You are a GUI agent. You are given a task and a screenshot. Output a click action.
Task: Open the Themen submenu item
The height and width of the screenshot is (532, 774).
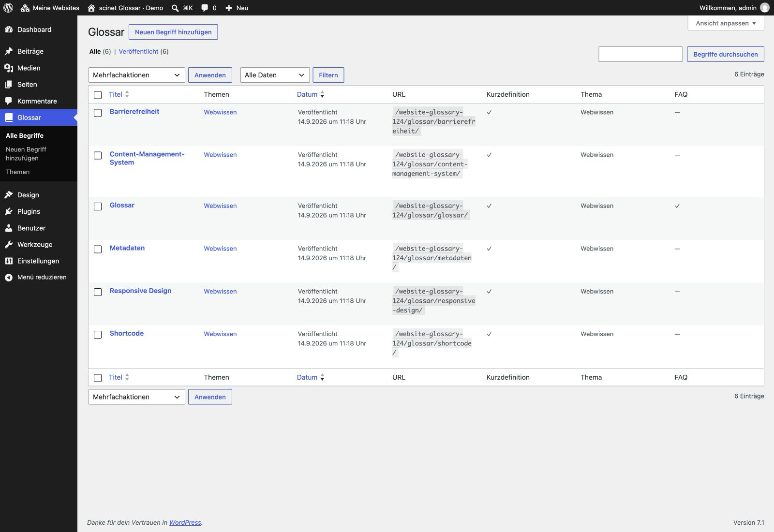(17, 172)
